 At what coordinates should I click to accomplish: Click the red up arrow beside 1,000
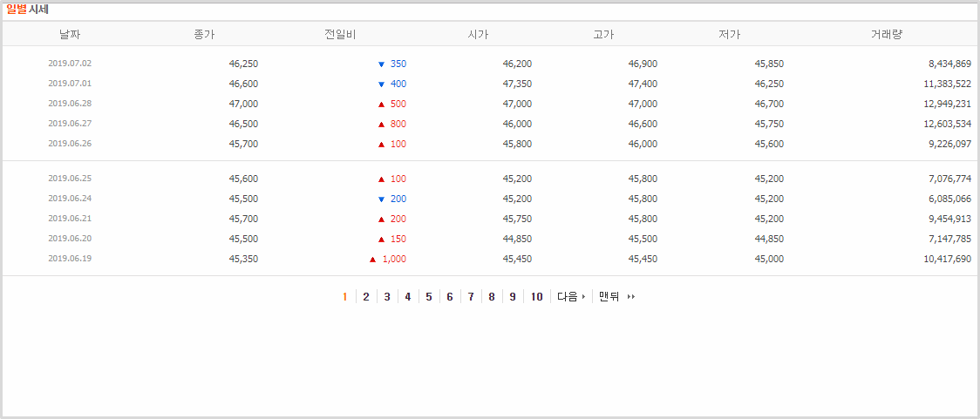click(x=372, y=259)
